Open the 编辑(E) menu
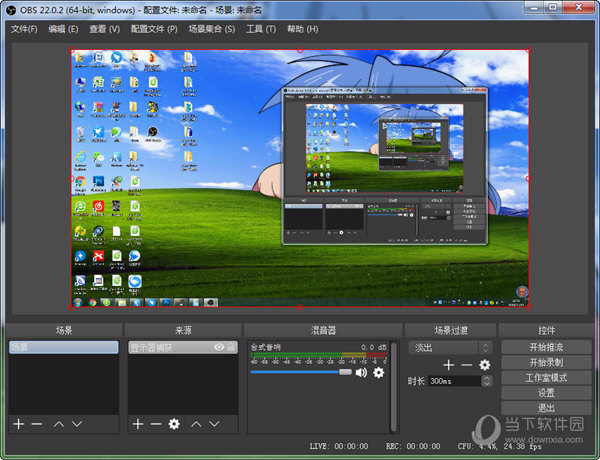The height and width of the screenshot is (460, 600). pos(64,29)
